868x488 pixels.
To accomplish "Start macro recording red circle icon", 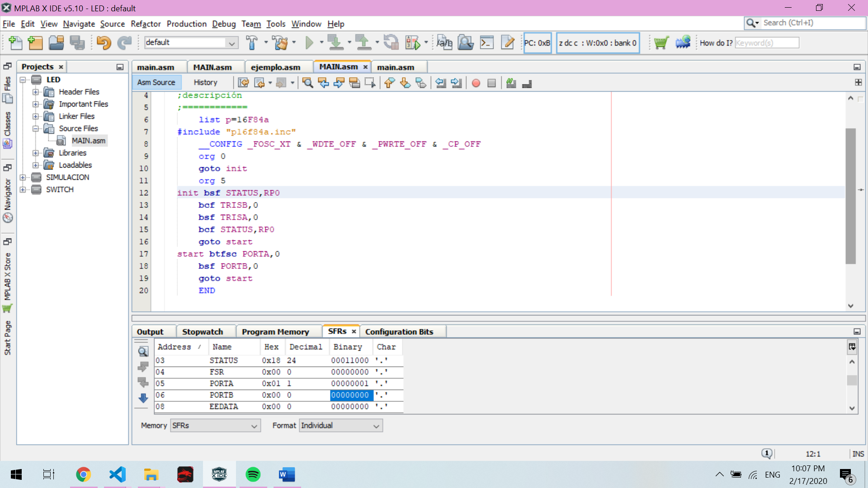I will pos(476,83).
